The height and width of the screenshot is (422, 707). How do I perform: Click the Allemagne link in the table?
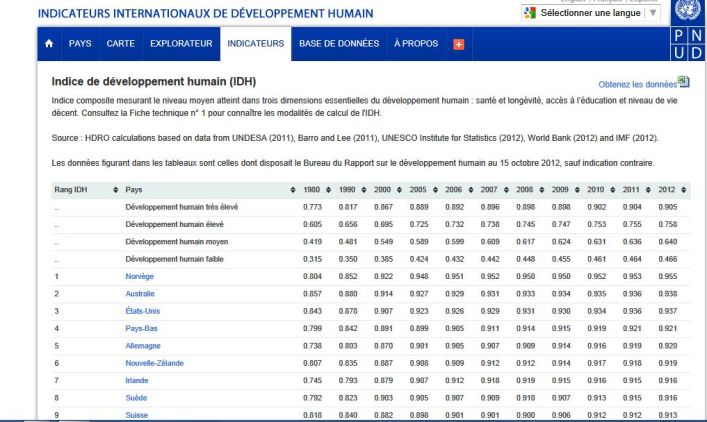144,346
